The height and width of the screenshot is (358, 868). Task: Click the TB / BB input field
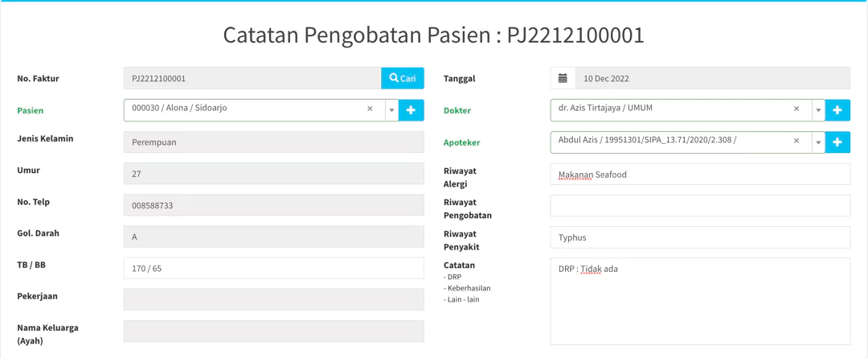[x=273, y=269]
